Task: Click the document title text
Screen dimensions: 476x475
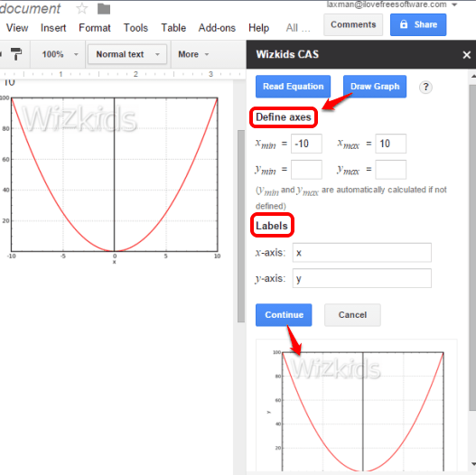Action: pos(30,9)
